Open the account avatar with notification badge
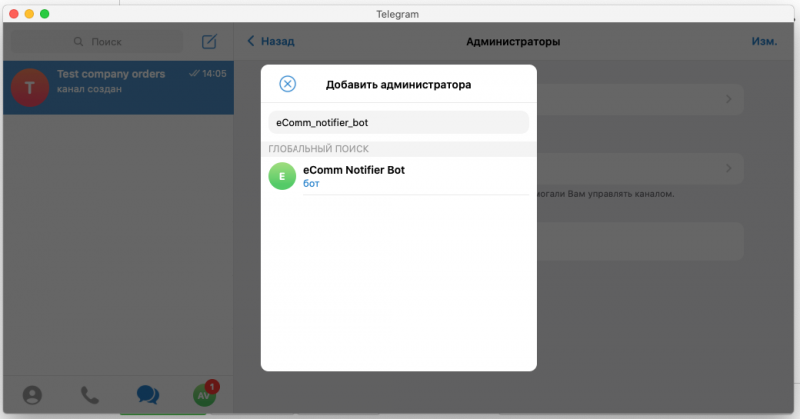Screen dimensions: 800x419 click(205, 395)
